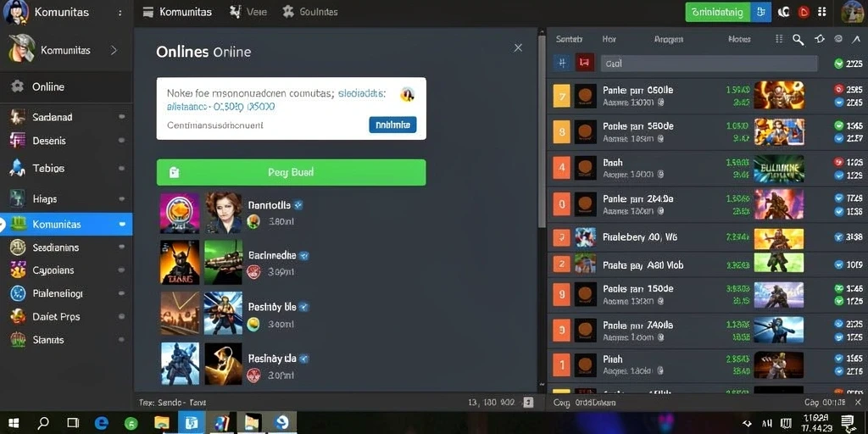The image size is (868, 434).
Task: Select the Bacinnedke list entry
Action: [x=234, y=263]
